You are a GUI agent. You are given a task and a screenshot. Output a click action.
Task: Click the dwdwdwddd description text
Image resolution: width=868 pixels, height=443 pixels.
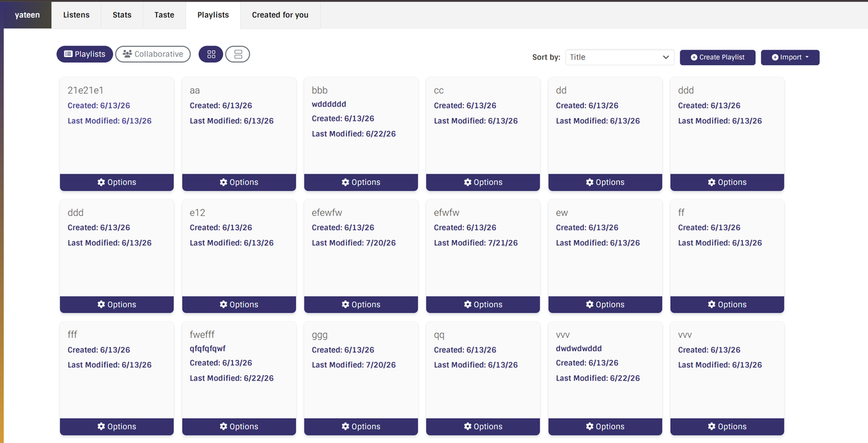point(579,349)
